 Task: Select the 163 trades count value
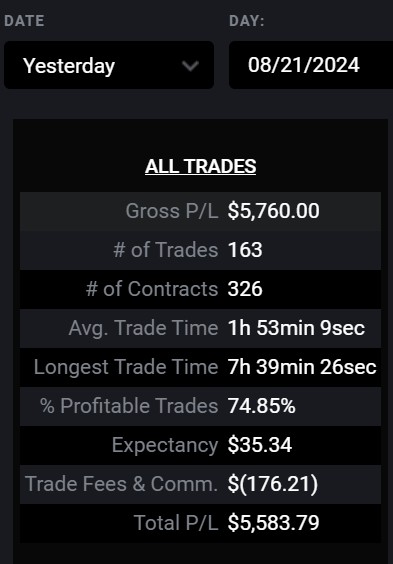245,250
